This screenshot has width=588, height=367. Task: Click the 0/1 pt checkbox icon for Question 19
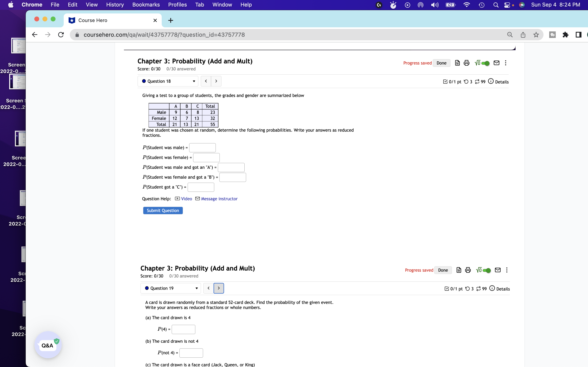[447, 289]
